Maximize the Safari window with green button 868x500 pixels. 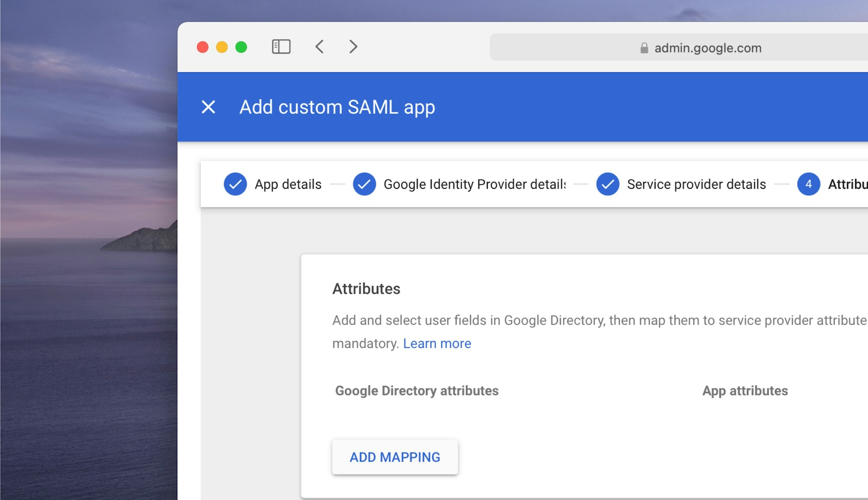click(241, 47)
